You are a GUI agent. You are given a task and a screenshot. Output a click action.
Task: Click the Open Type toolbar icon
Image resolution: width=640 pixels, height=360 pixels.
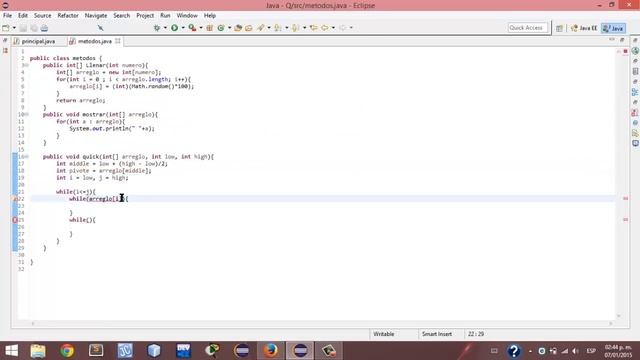(238, 28)
